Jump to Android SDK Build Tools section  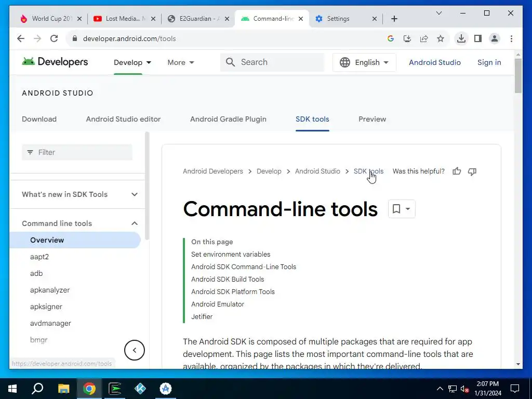click(x=228, y=279)
